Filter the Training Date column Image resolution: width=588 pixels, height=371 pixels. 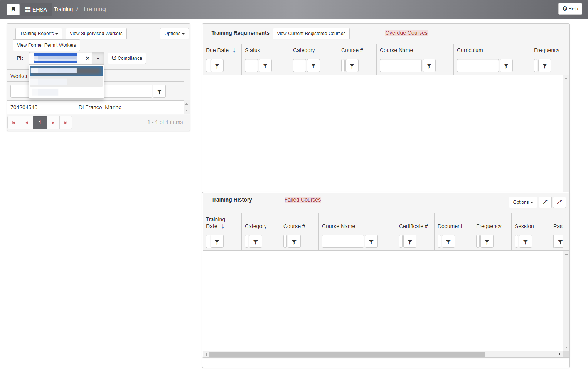pos(217,242)
